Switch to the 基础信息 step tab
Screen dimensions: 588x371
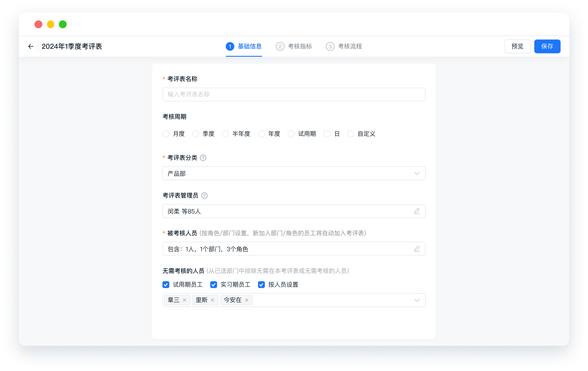click(244, 46)
